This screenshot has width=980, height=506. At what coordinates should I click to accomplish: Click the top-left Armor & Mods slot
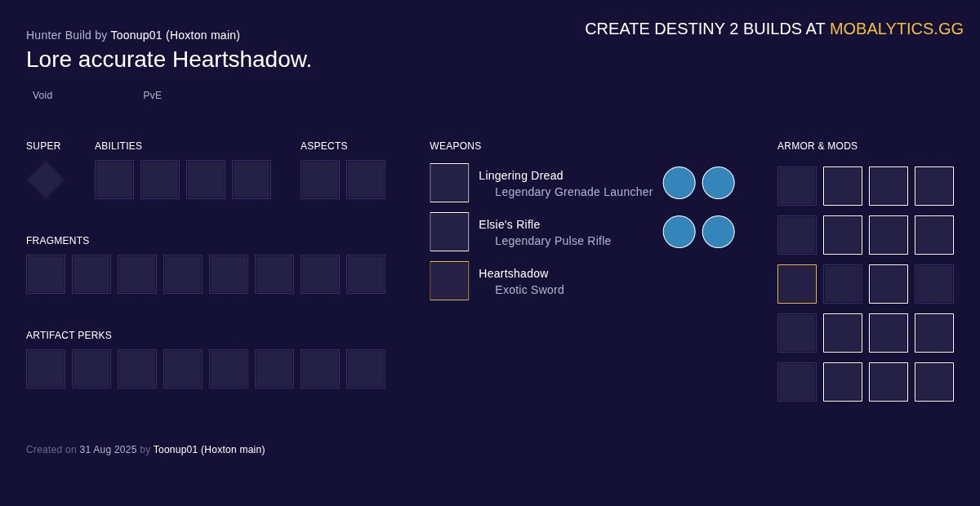coord(797,186)
